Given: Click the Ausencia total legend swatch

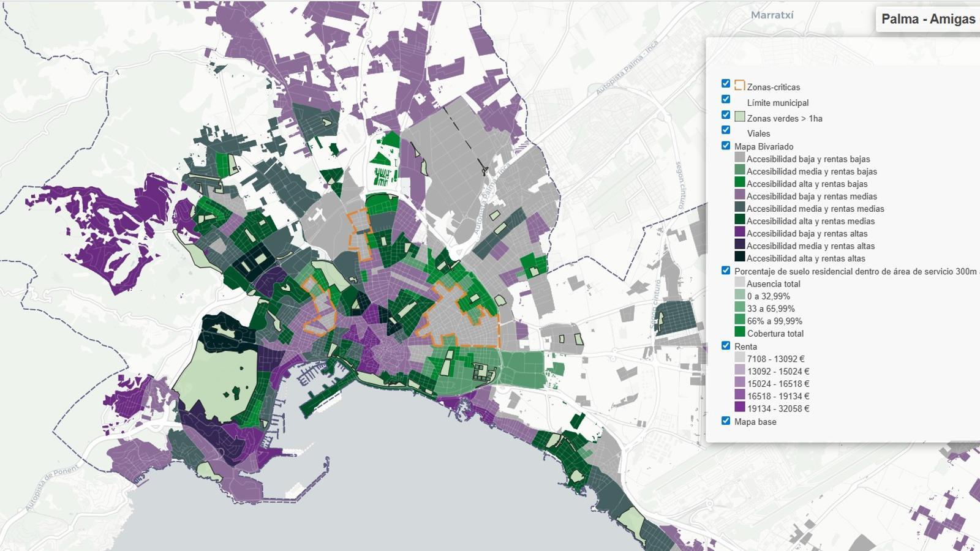Looking at the screenshot, I should coord(740,283).
